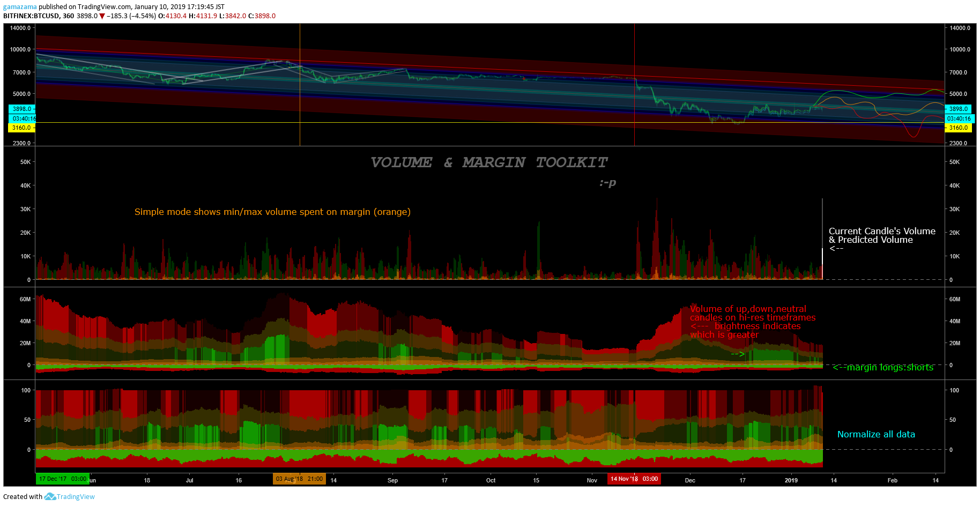Click the 'Oct' label on the time axis
The width and height of the screenshot is (980, 506).
(491, 480)
